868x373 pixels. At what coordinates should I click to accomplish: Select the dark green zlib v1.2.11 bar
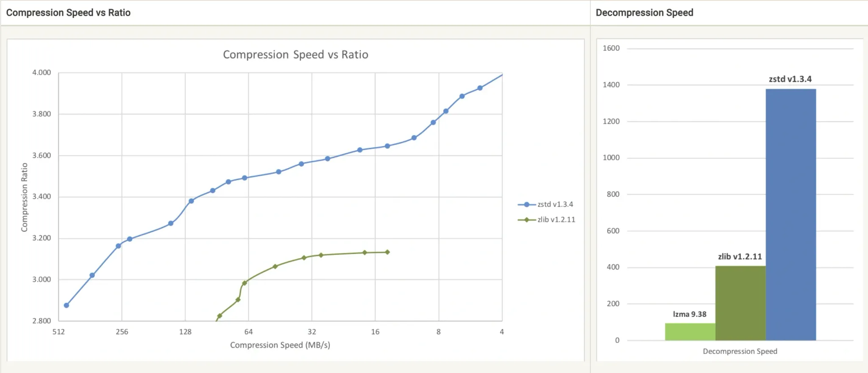741,303
